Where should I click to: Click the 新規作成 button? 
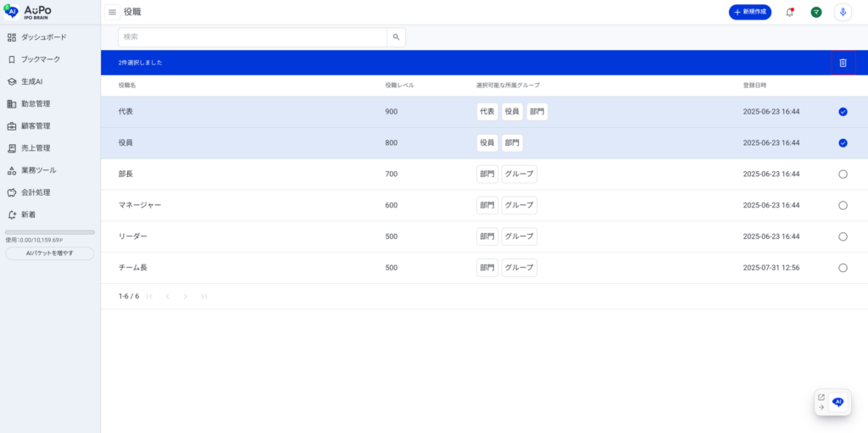coord(749,12)
